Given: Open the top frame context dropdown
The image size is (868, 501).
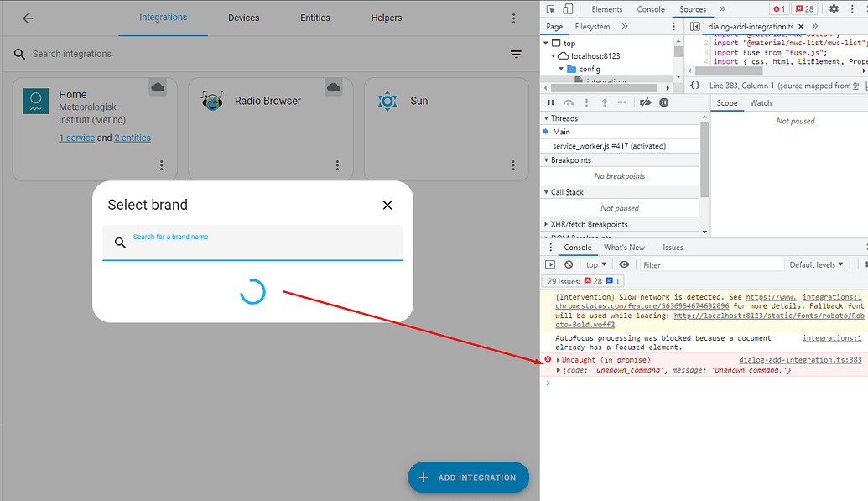Looking at the screenshot, I should tap(595, 264).
